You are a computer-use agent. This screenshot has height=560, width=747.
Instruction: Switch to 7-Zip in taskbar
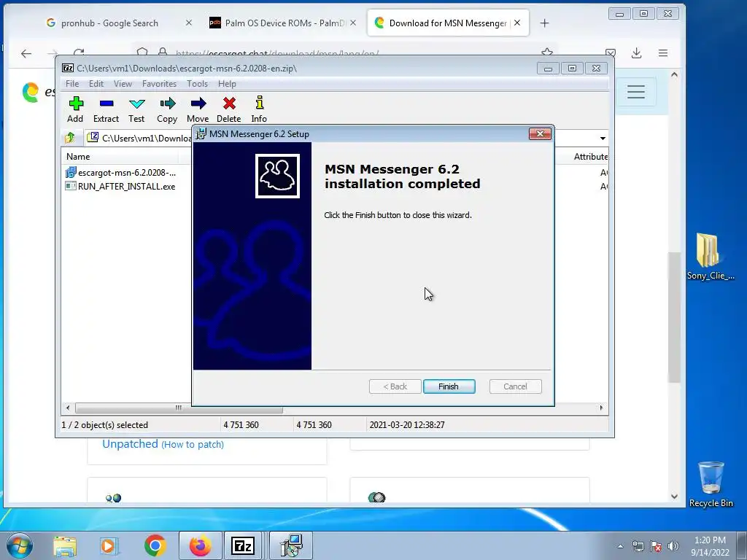[243, 545]
